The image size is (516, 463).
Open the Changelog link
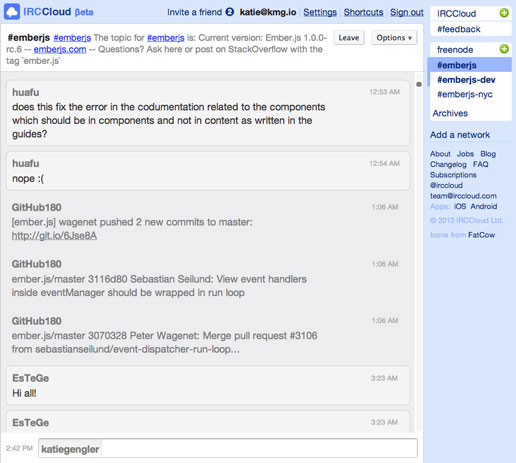pyautogui.click(x=448, y=164)
